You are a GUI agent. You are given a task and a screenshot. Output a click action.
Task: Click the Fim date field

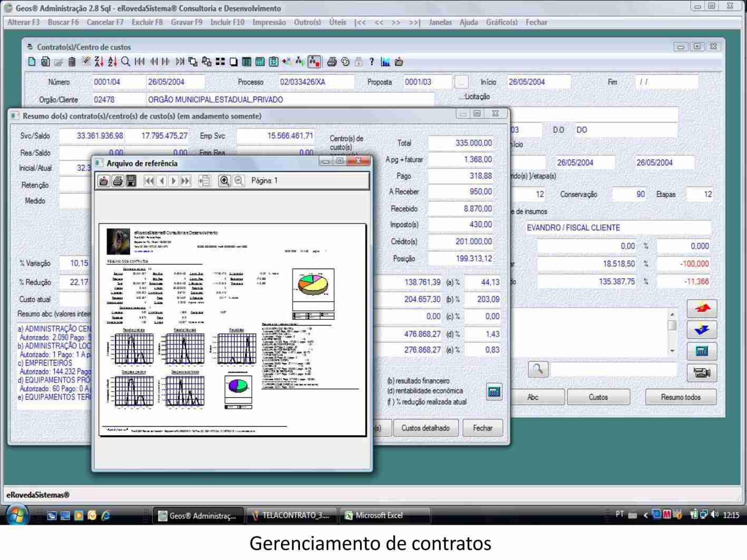coord(667,82)
